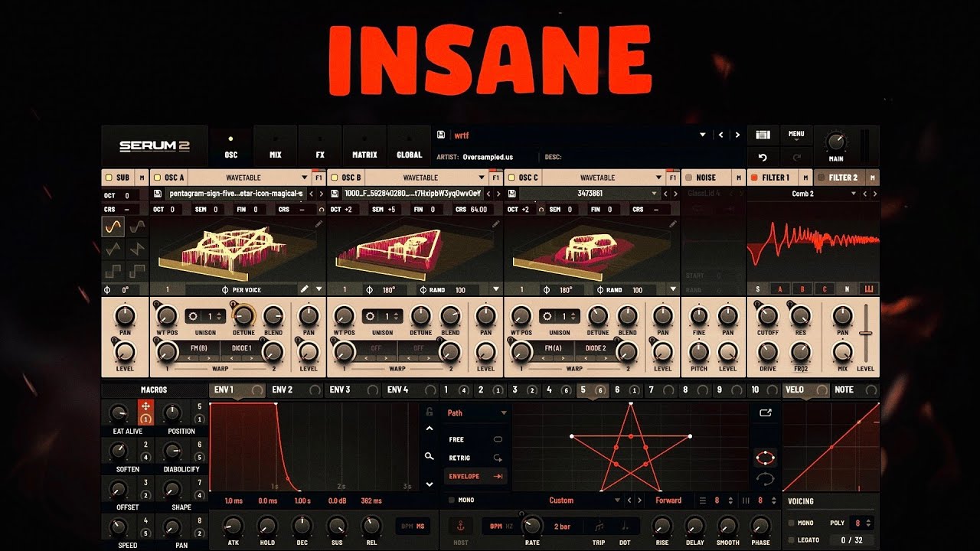
Task: Click the MAIN volume knob
Action: tap(836, 142)
